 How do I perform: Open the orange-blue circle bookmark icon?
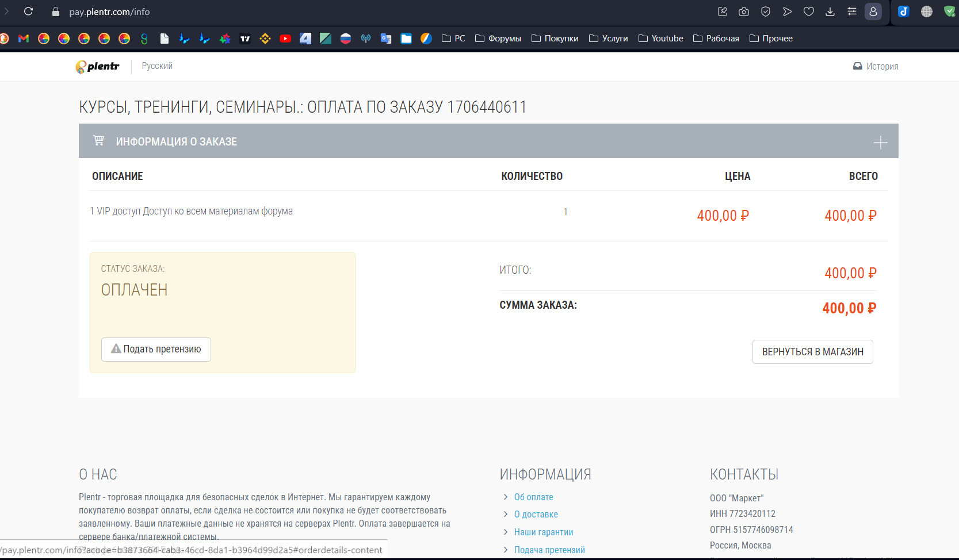tap(426, 39)
